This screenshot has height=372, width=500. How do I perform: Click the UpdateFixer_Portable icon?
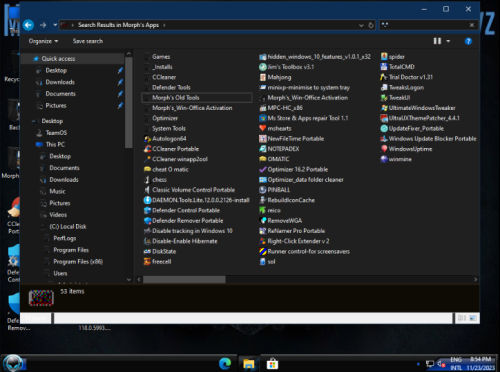pos(384,128)
